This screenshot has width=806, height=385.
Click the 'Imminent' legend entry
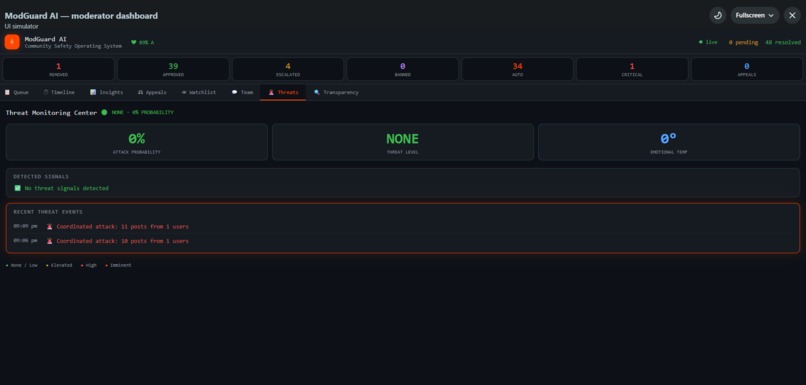118,265
